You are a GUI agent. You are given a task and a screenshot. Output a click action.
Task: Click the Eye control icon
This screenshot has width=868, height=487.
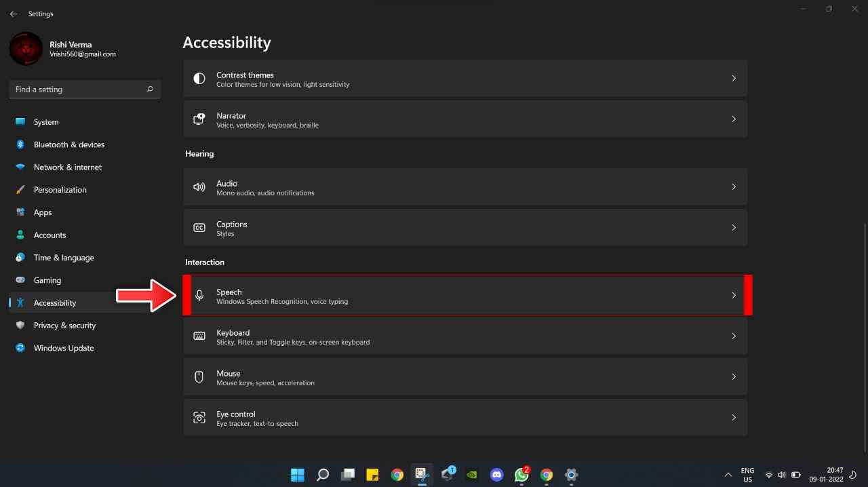point(199,418)
